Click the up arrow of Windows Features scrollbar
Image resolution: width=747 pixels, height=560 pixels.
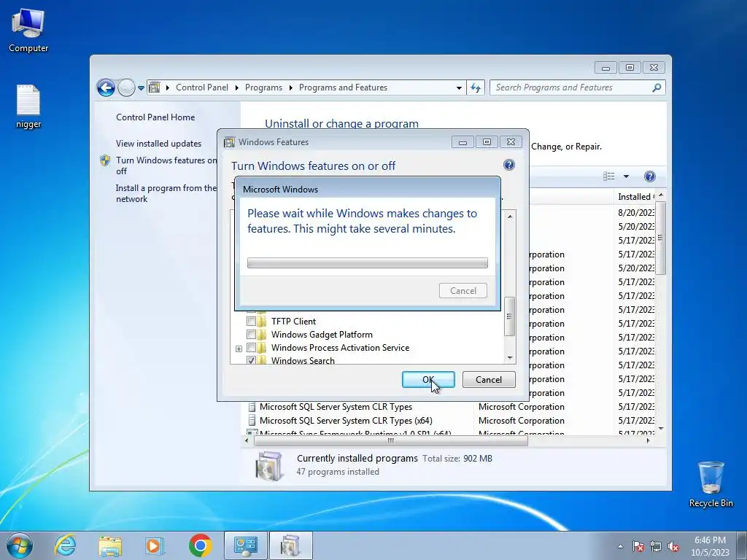510,216
